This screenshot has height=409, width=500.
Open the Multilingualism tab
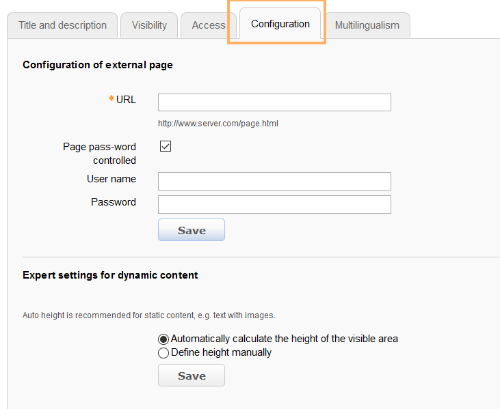click(367, 25)
